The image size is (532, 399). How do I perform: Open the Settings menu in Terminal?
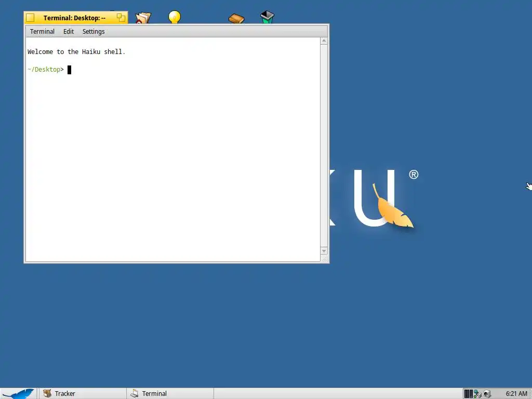94,32
